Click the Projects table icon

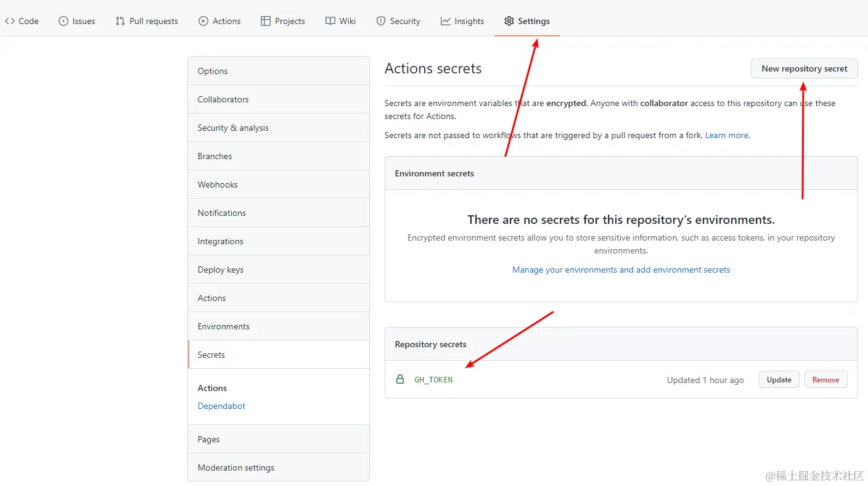point(266,21)
